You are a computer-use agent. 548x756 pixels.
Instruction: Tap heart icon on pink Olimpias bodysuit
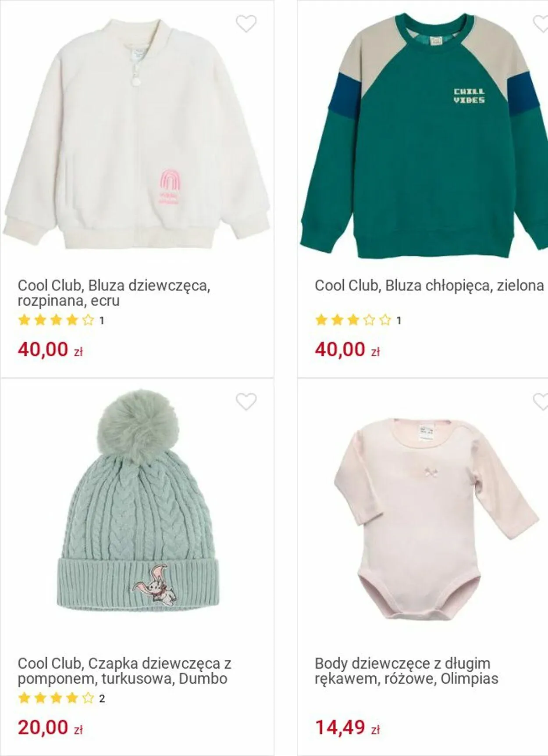(541, 401)
